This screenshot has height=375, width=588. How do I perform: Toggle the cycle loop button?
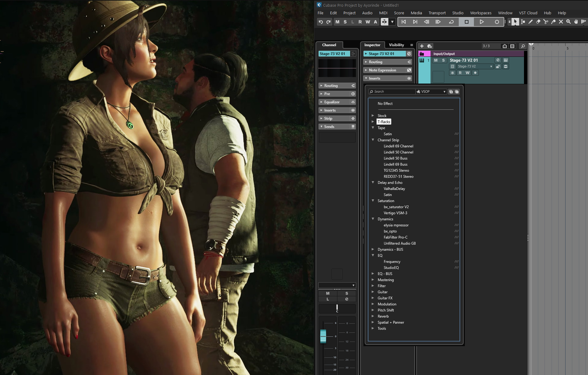coord(451,22)
